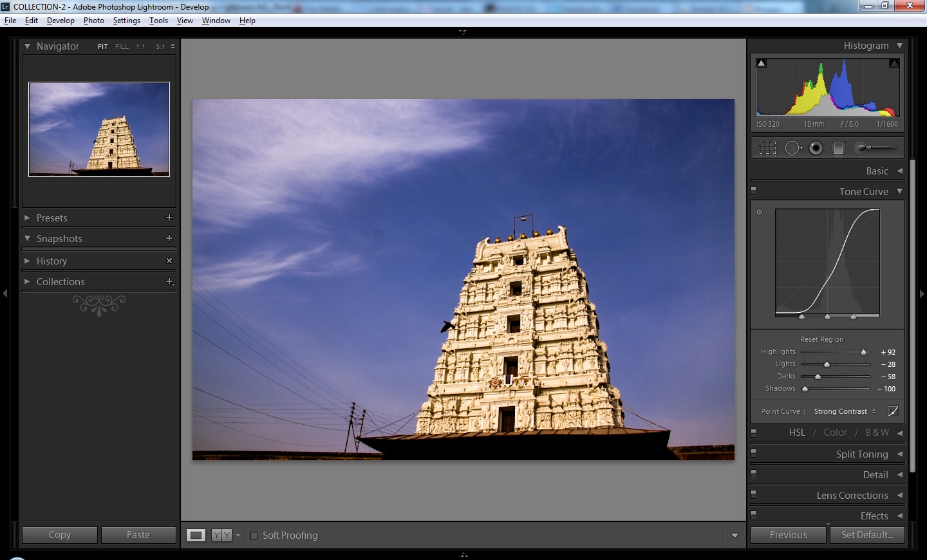
Task: Click the Copy button
Action: click(59, 535)
